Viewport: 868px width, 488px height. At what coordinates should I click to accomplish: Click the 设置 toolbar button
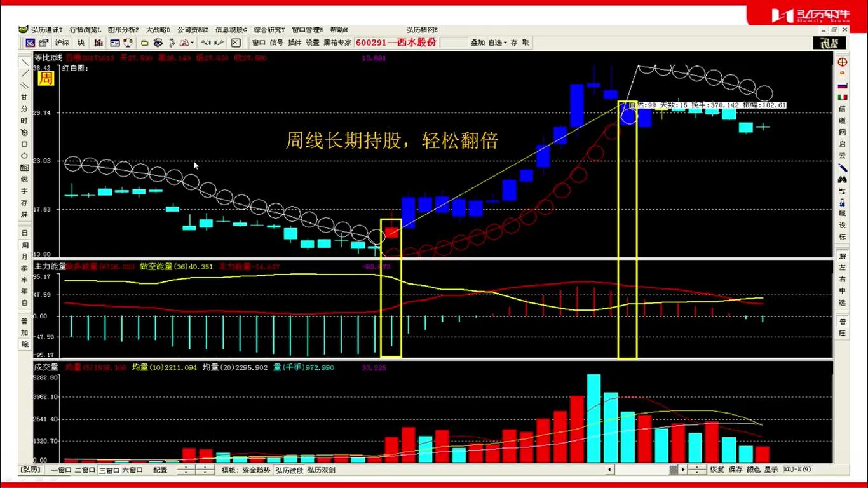(313, 43)
